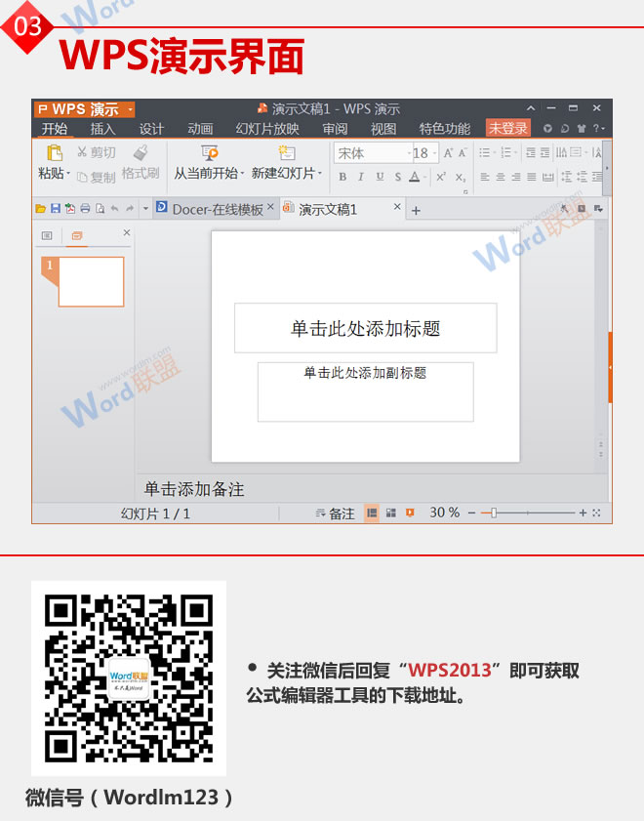Open the 视图 ribbon tab

point(382,129)
